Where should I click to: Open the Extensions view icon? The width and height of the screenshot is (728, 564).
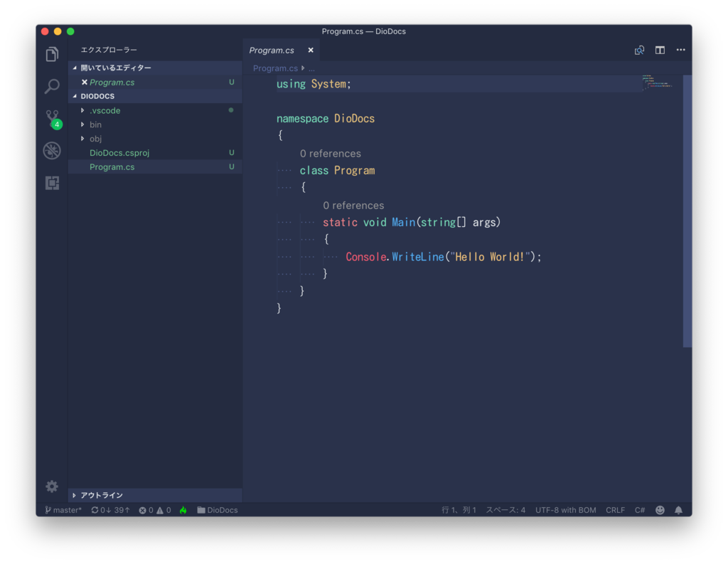tap(52, 183)
